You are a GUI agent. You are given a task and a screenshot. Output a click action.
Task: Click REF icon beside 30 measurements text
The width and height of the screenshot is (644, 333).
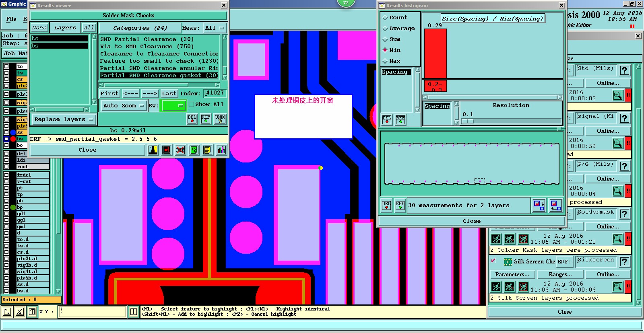point(400,206)
